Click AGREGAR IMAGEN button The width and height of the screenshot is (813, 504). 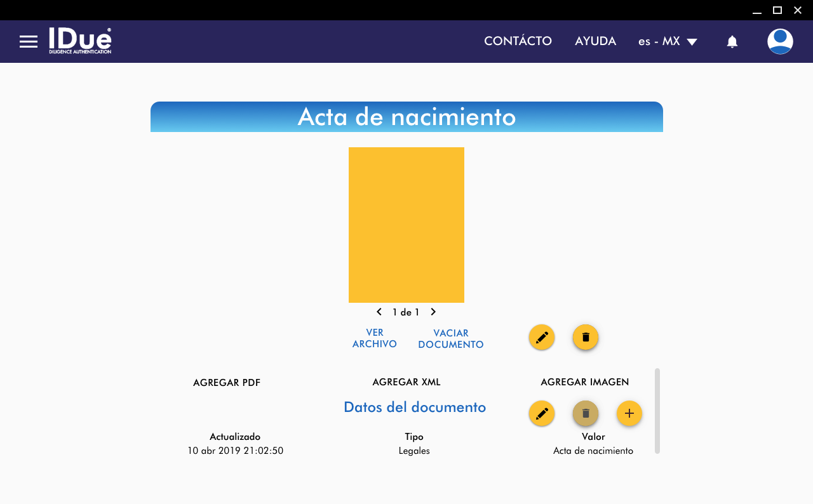(585, 382)
